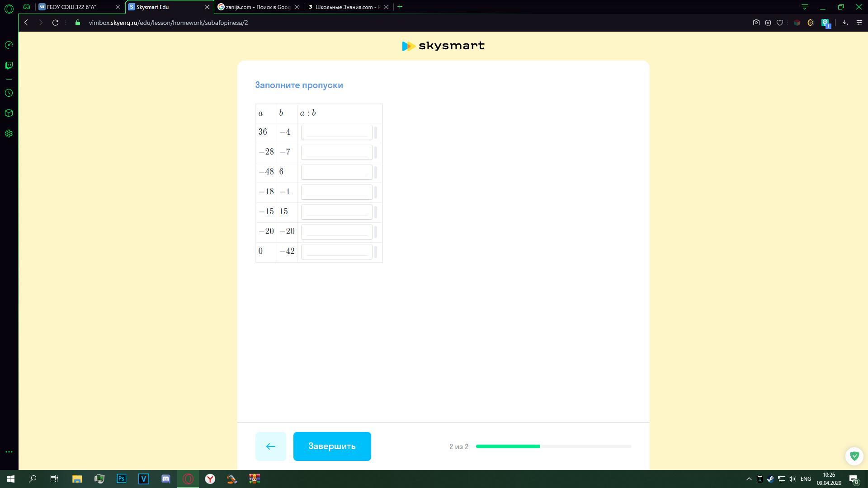The image size is (868, 488).
Task: Open Easy Setup sliders icon
Action: click(859, 23)
